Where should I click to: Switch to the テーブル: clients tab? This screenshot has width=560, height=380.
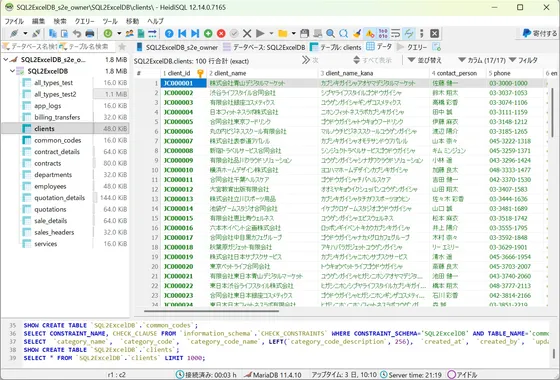pos(336,47)
